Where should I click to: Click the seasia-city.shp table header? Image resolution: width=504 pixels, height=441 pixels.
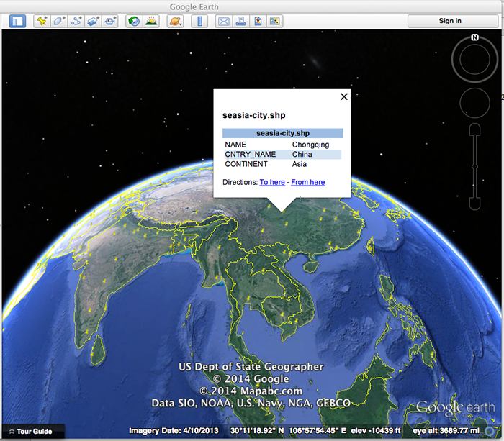point(283,133)
